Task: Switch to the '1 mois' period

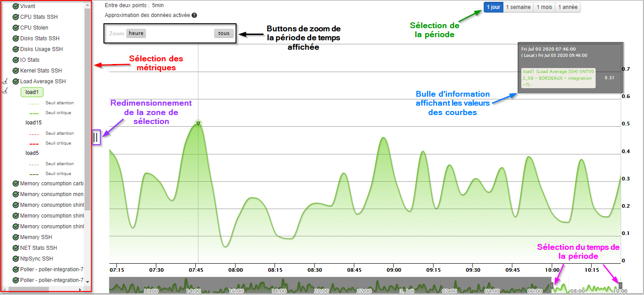Action: point(544,7)
